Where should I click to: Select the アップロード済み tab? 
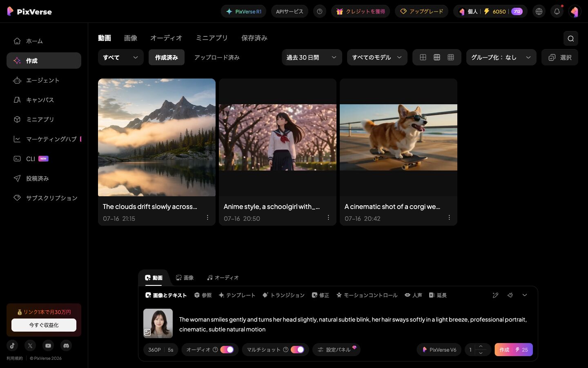pyautogui.click(x=217, y=57)
